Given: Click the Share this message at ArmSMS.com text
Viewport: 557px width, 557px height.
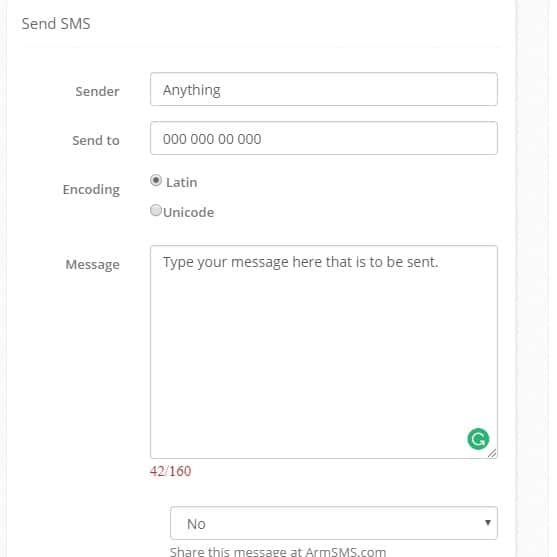Looking at the screenshot, I should click(278, 551).
